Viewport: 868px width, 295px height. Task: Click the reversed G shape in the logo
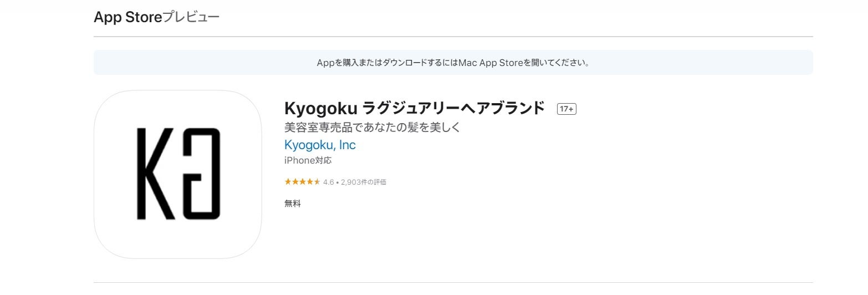[202, 174]
